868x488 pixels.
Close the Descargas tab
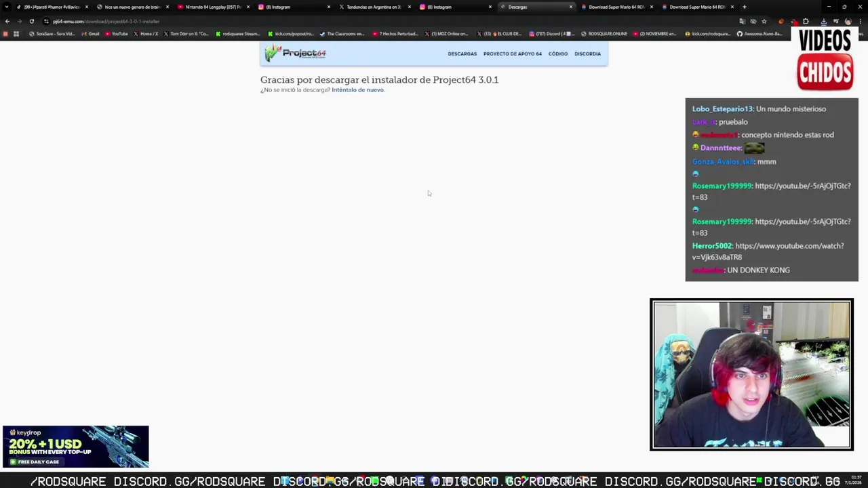click(x=571, y=7)
